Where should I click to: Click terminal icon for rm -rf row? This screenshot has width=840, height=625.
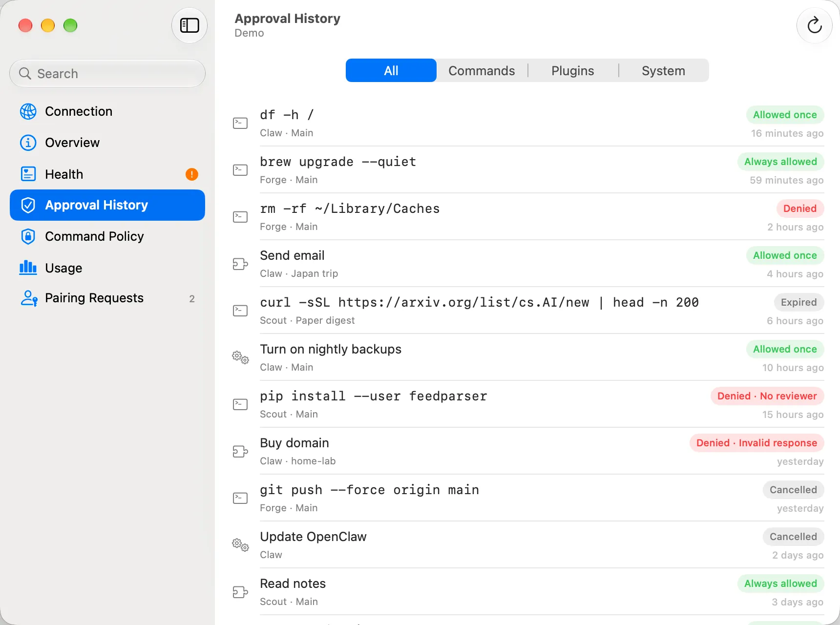tap(240, 217)
